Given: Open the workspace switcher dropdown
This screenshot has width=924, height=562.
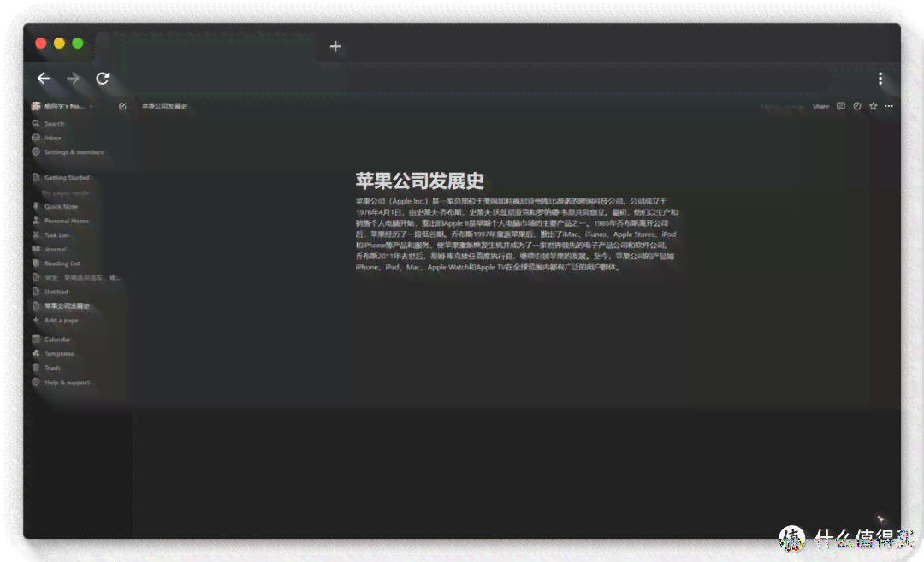Looking at the screenshot, I should coord(63,106).
